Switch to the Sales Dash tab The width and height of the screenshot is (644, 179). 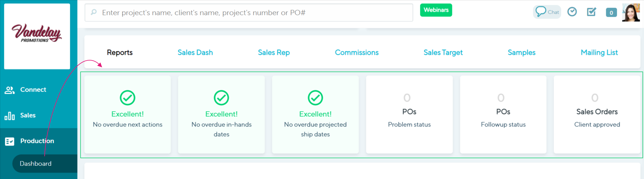pyautogui.click(x=195, y=53)
